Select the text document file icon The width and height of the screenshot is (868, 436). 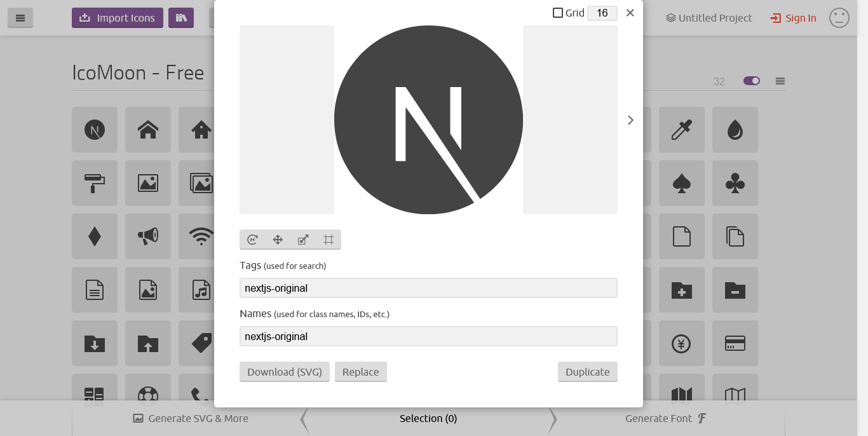95,290
